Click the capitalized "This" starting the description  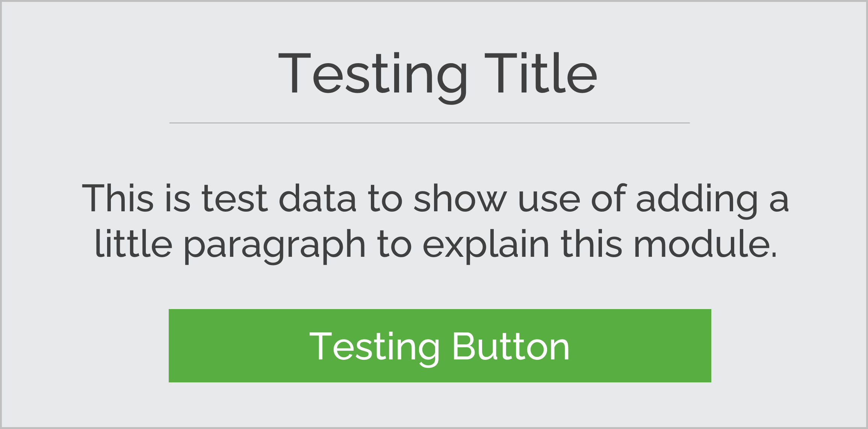point(118,198)
